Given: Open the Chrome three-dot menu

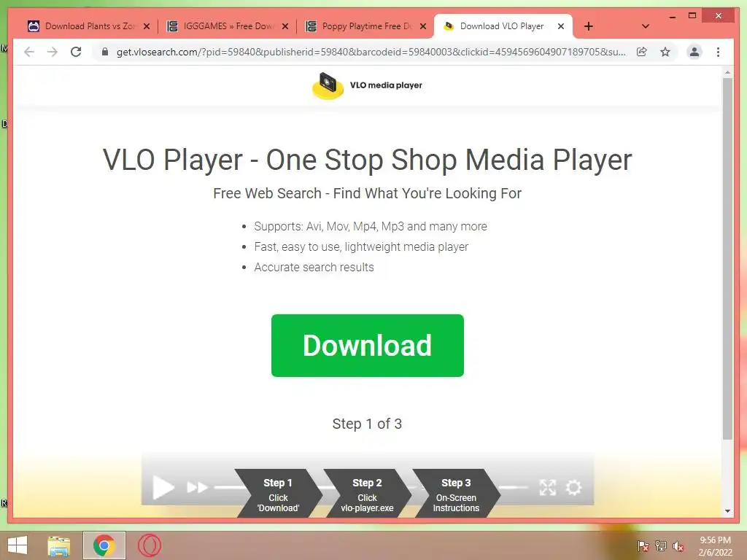Looking at the screenshot, I should tap(718, 52).
